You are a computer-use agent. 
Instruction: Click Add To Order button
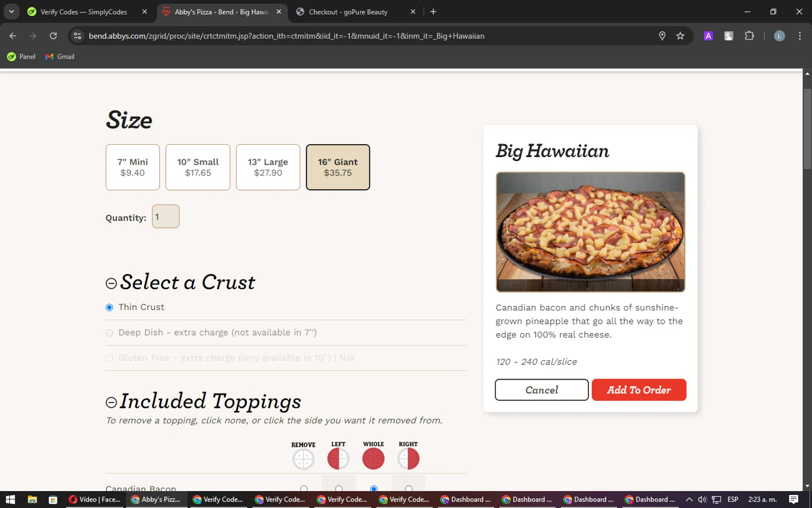(x=639, y=390)
